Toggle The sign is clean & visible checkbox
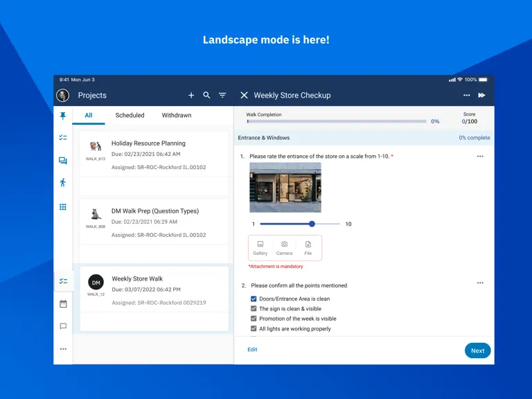532x399 pixels. [254, 308]
